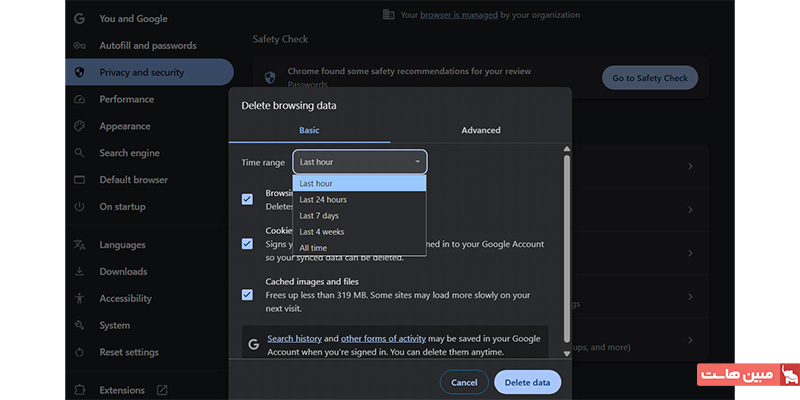This screenshot has width=800, height=400.
Task: Expand the first settings row chevron behind dialog
Action: click(x=690, y=166)
